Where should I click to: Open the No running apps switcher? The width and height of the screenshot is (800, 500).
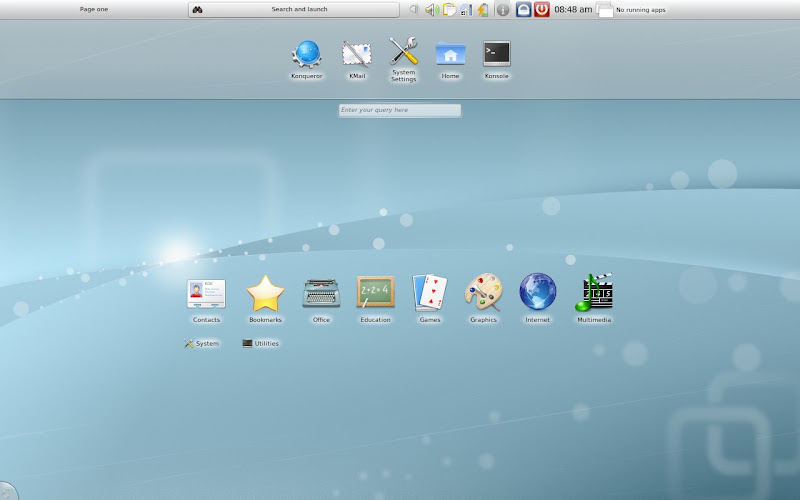631,10
